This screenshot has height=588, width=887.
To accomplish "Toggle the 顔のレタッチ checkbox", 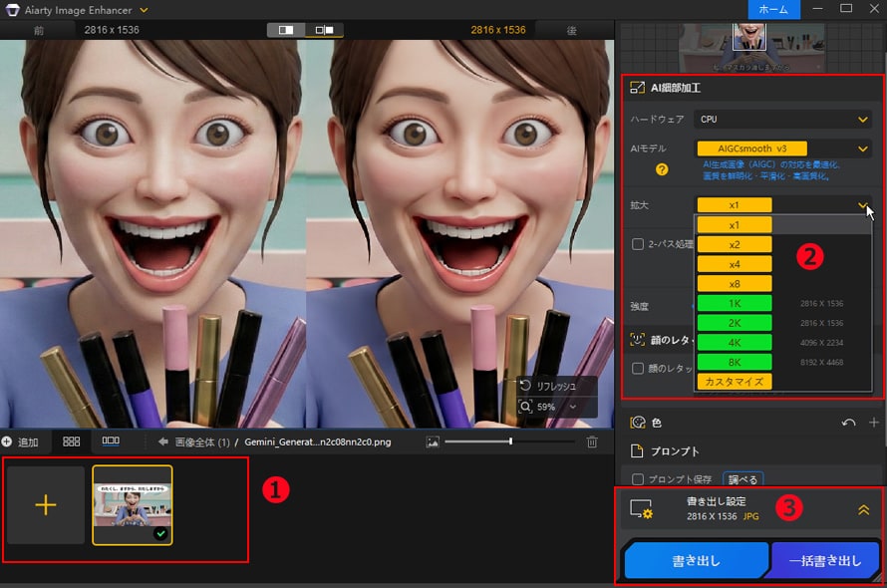I will pos(638,369).
